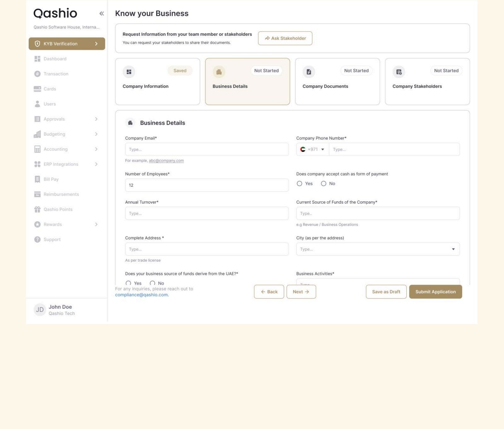Focus the Company Email input field
Image resolution: width=504 pixels, height=429 pixels.
click(x=207, y=149)
